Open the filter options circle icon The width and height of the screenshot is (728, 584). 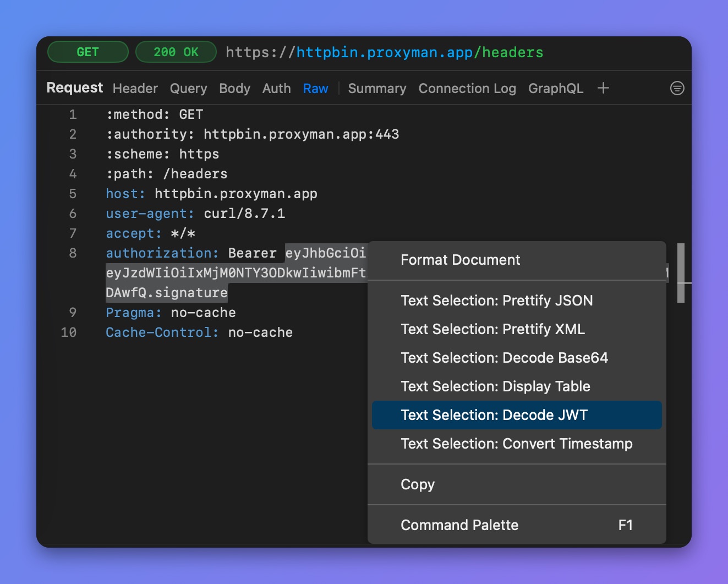pos(677,88)
